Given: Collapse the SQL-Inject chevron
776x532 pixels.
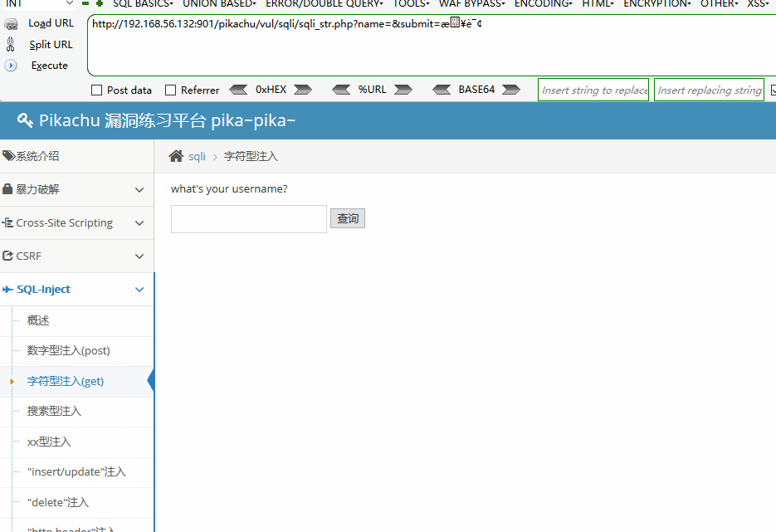Looking at the screenshot, I should pos(139,290).
